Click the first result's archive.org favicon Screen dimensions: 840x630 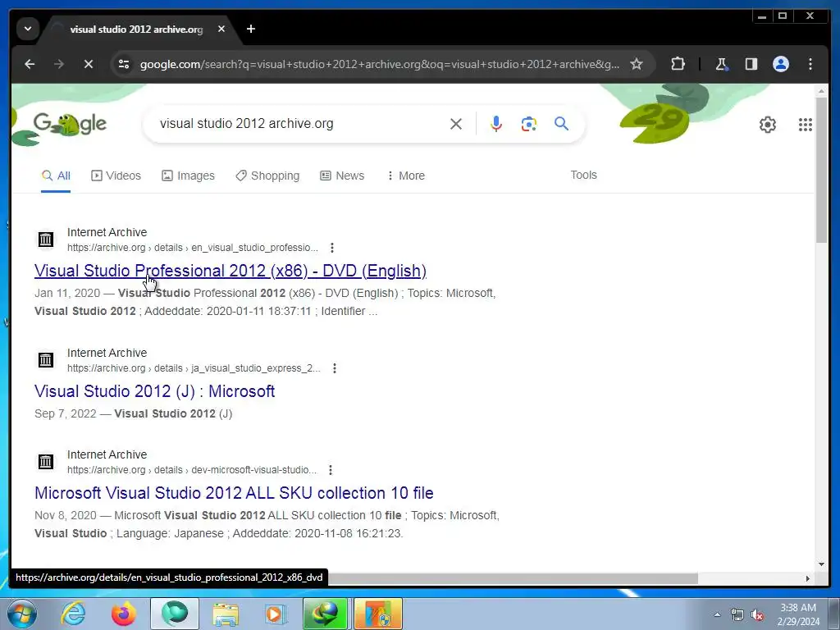[46, 240]
